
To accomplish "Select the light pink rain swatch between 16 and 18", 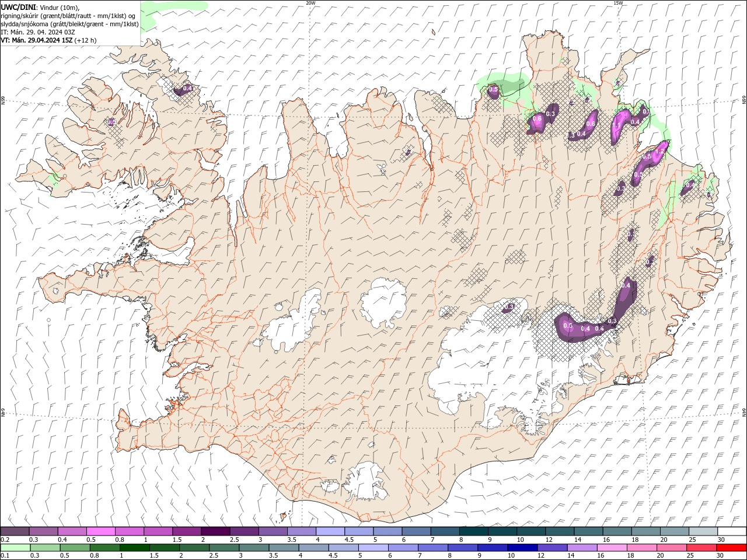I will (611, 548).
